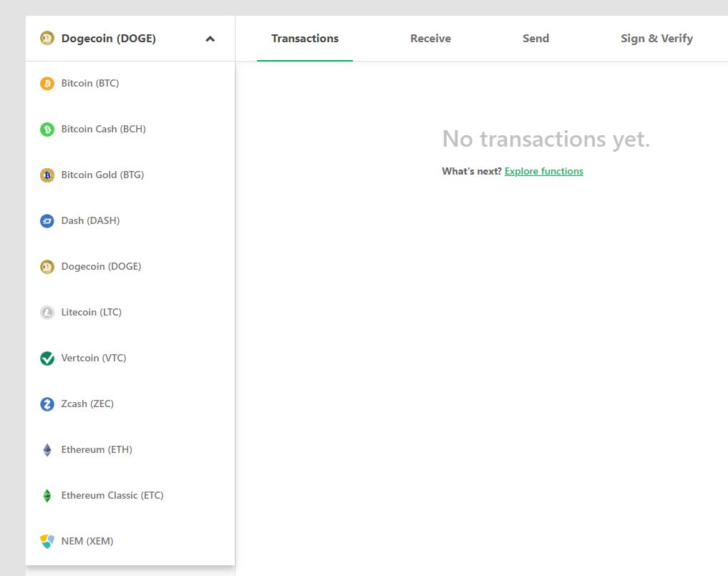Screen dimensions: 728x576
Task: Open the Transactions tab
Action: coord(305,39)
